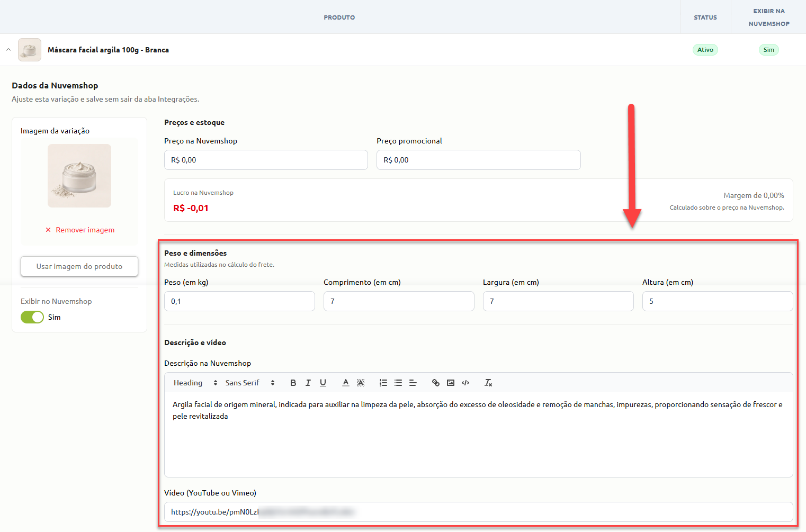Open text background highlight color picker

coord(361,383)
